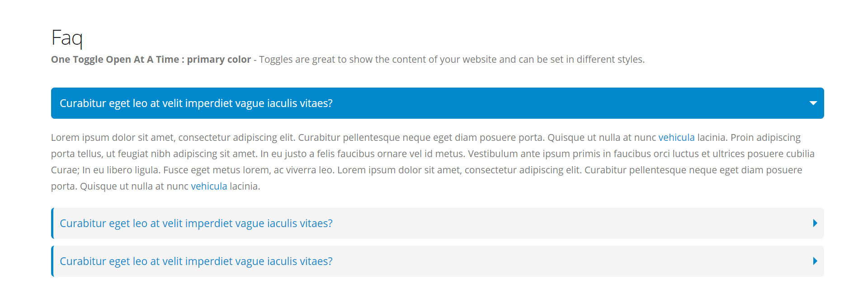Click the empty middle of the blue header bar
This screenshot has height=307, width=868.
click(570, 103)
